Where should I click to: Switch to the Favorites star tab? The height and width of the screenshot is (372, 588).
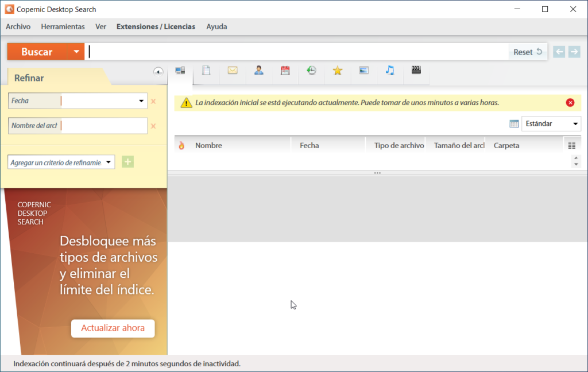click(x=338, y=70)
